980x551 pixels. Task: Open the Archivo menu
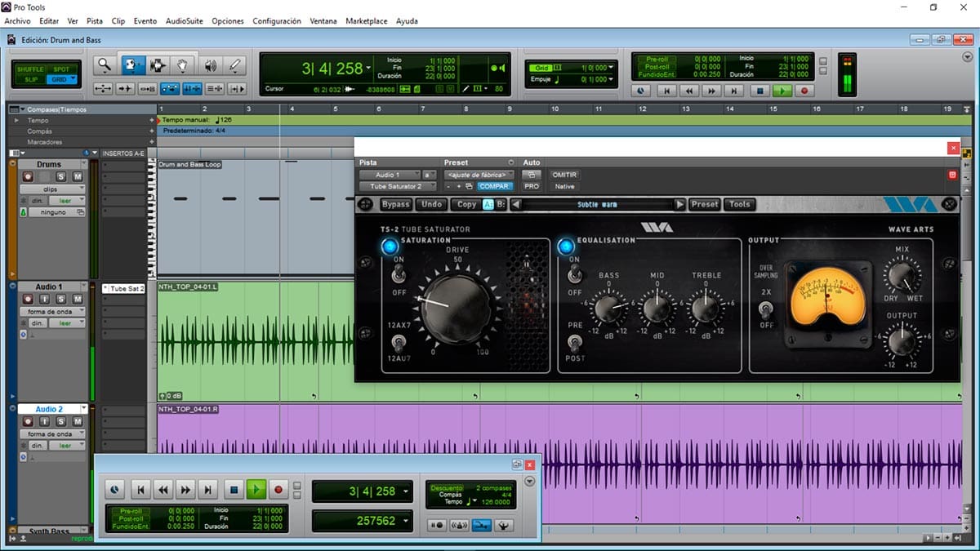17,21
